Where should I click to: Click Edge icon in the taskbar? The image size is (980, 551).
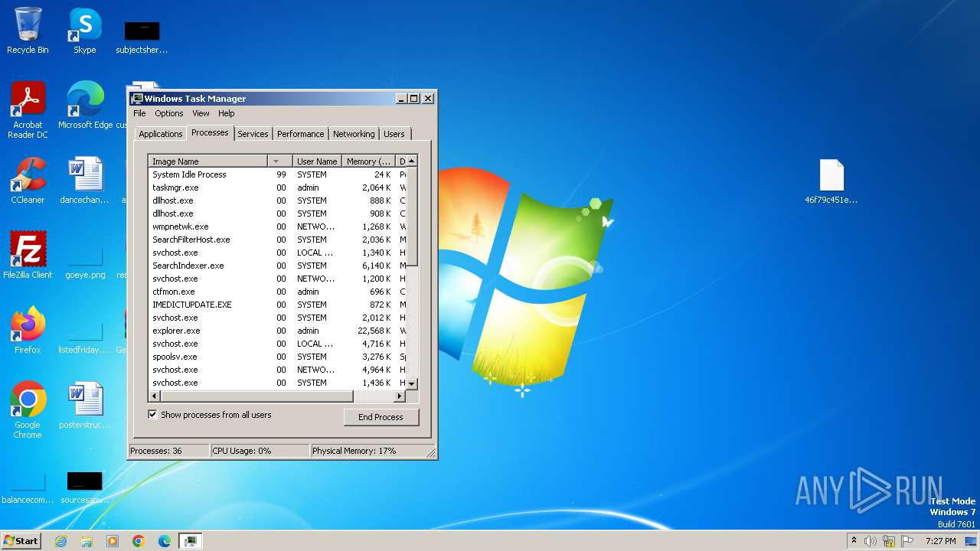(165, 541)
